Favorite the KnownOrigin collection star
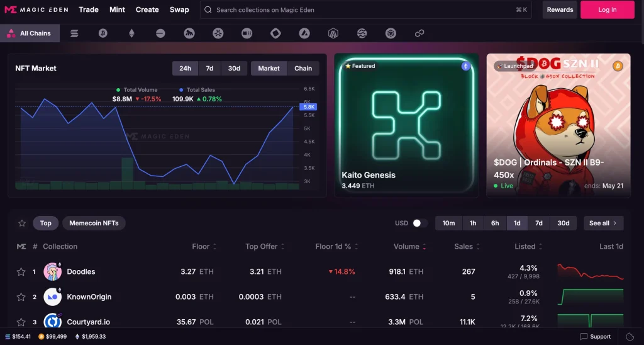This screenshot has width=644, height=345. click(21, 297)
